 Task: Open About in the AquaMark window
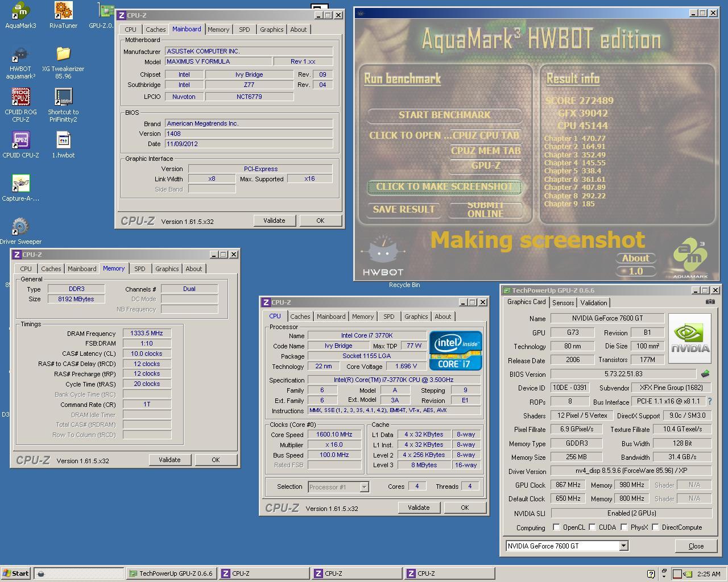(x=635, y=258)
